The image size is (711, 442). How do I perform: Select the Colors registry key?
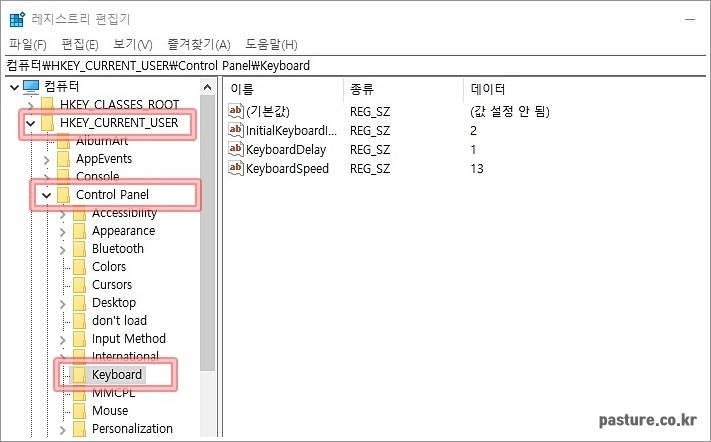pyautogui.click(x=109, y=267)
